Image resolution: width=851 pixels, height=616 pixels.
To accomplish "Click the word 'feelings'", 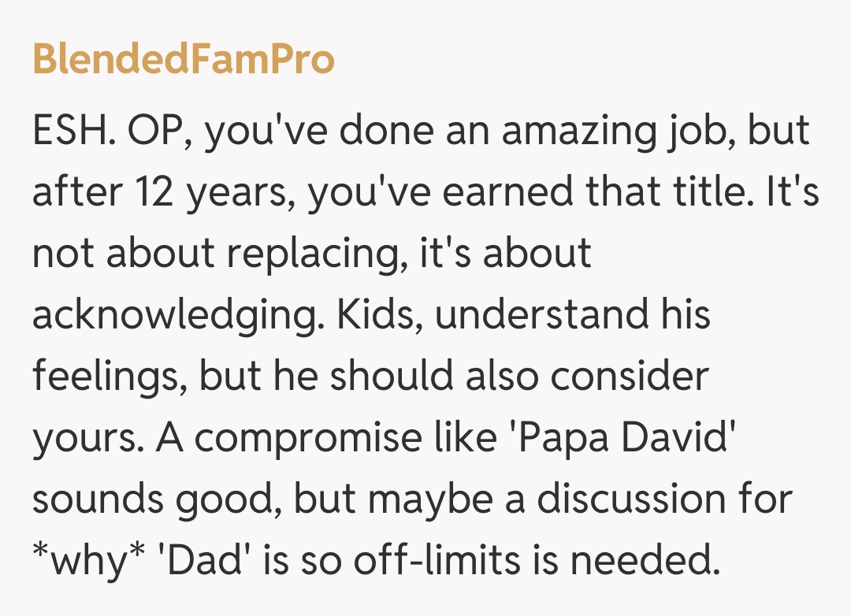I will pos(109,377).
